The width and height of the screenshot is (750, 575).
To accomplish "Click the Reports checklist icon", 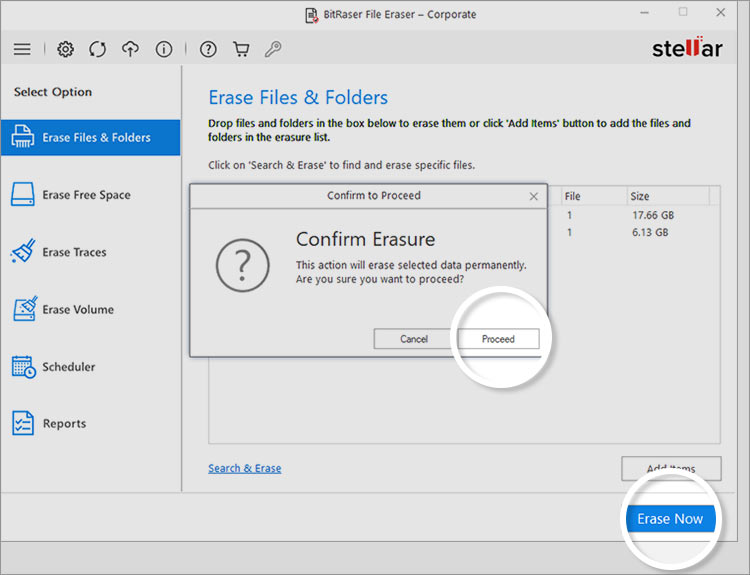I will pos(23,423).
